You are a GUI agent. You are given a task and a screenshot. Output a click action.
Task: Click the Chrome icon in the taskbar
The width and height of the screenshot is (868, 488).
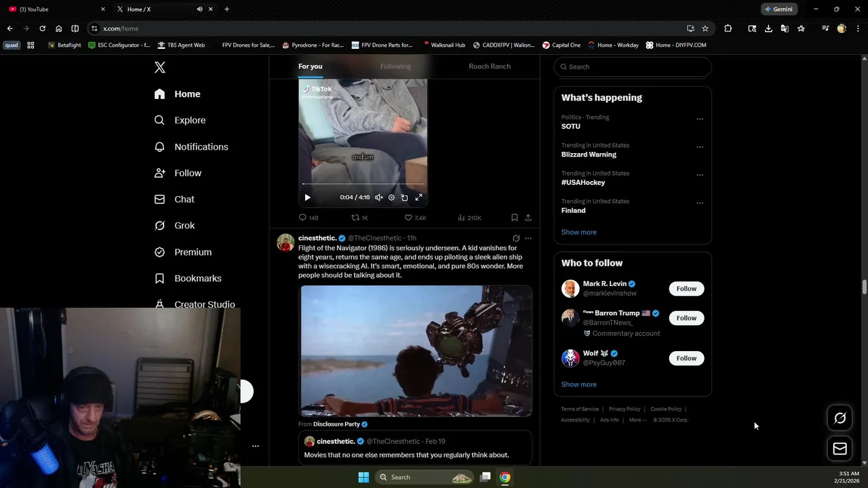click(x=505, y=477)
